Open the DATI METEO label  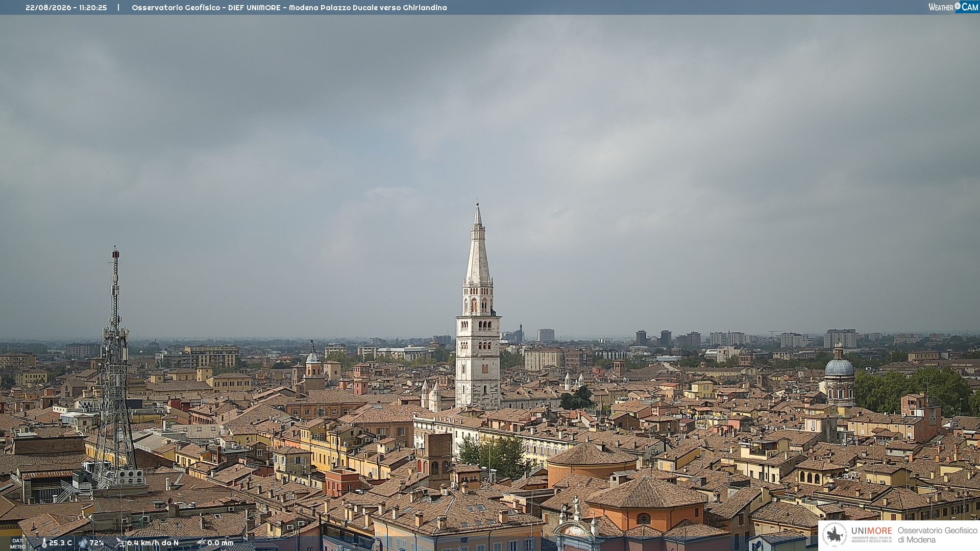(17, 543)
